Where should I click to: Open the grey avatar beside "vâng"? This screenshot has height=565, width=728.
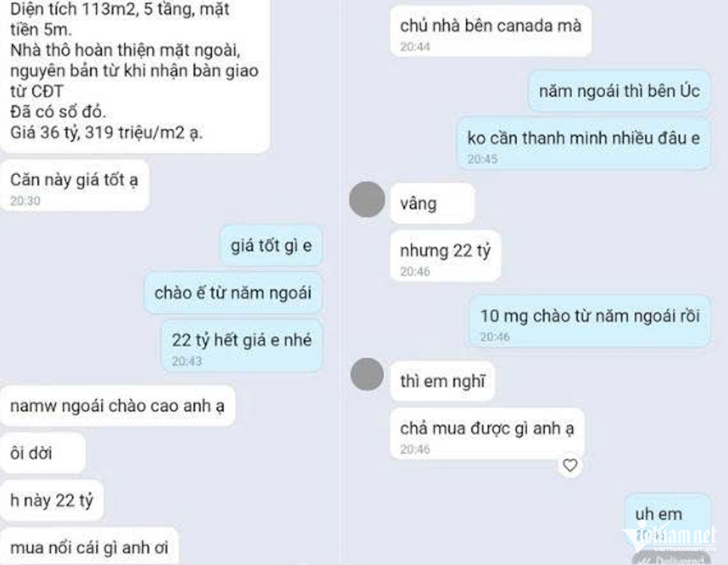point(367,199)
